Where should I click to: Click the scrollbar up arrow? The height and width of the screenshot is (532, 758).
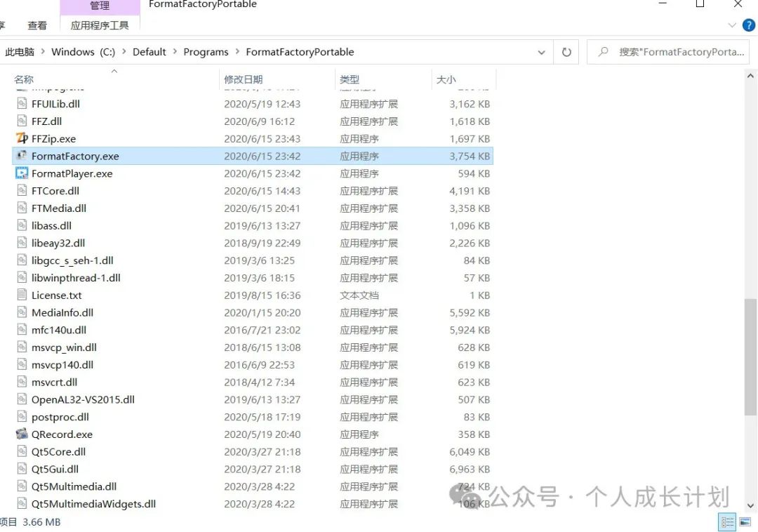pos(750,76)
